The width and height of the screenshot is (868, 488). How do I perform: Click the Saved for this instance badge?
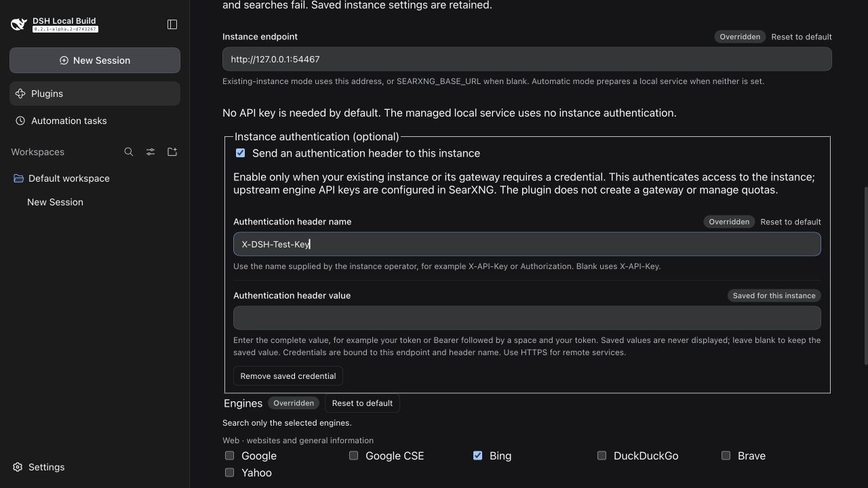(x=774, y=296)
